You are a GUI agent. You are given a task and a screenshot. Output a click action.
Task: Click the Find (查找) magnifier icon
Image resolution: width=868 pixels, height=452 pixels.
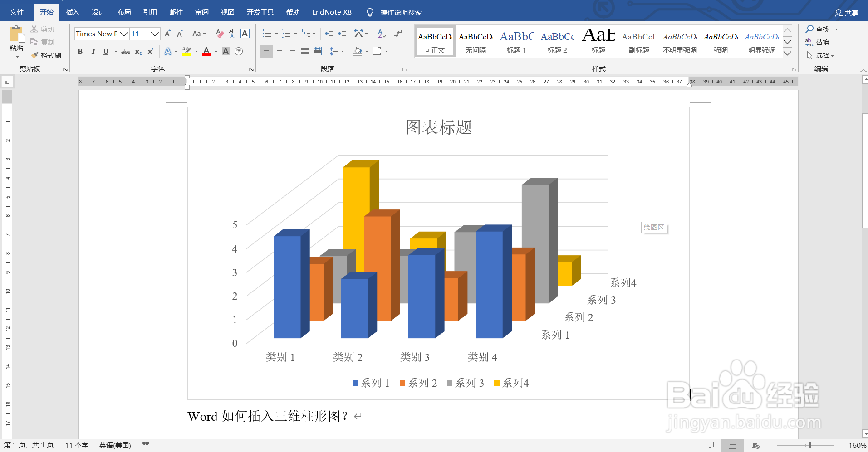pos(809,29)
